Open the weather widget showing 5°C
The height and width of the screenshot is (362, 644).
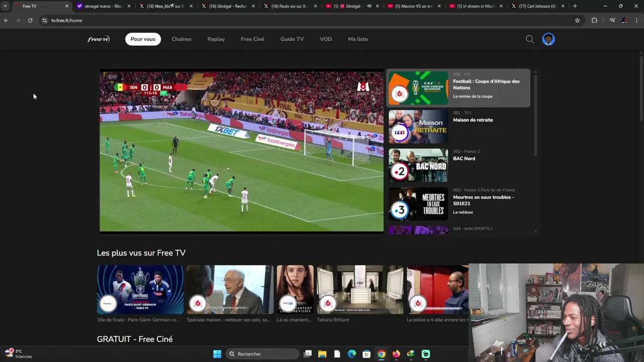(19, 354)
